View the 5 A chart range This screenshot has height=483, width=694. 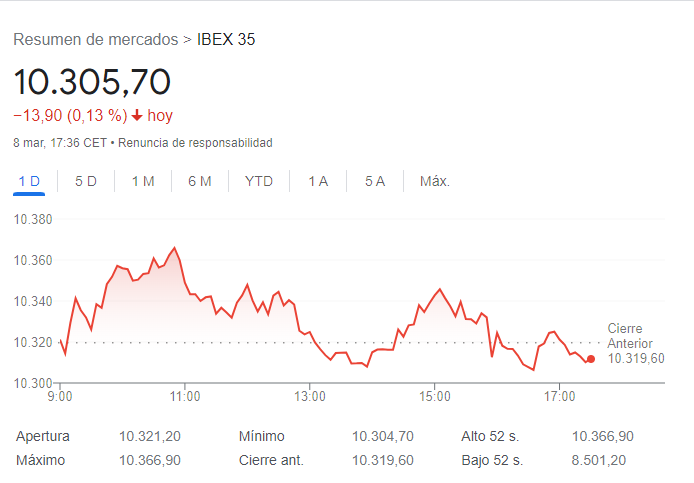pos(375,181)
